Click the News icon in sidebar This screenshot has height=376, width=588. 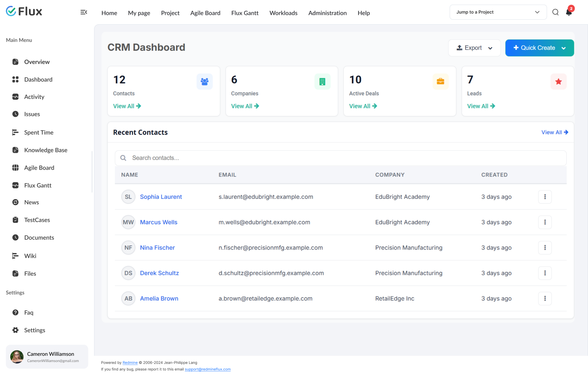pyautogui.click(x=15, y=202)
